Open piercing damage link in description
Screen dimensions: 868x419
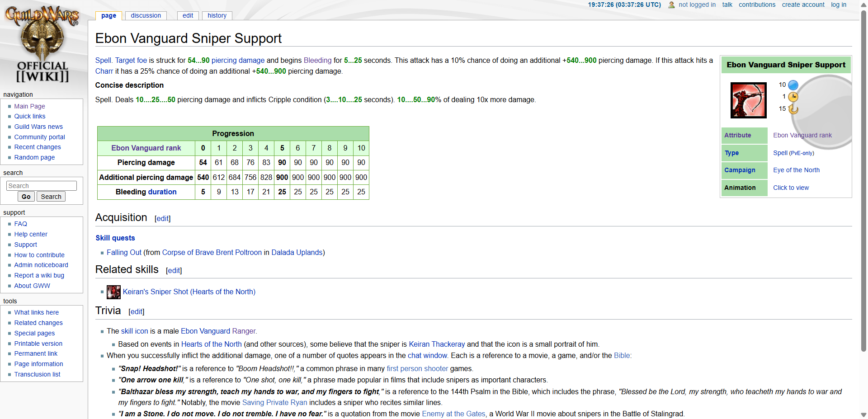(x=238, y=60)
